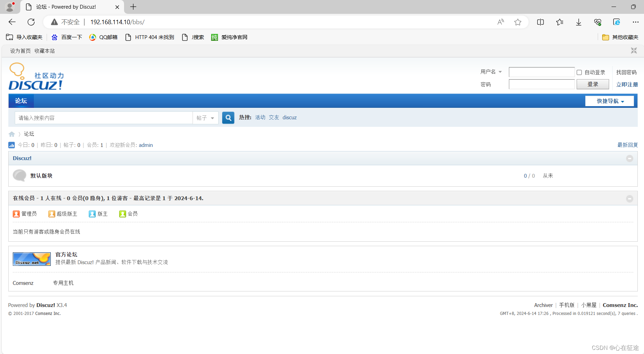Screen dimensions: 644x354
Task: Open the browser profile avatar icon
Action: click(x=10, y=7)
